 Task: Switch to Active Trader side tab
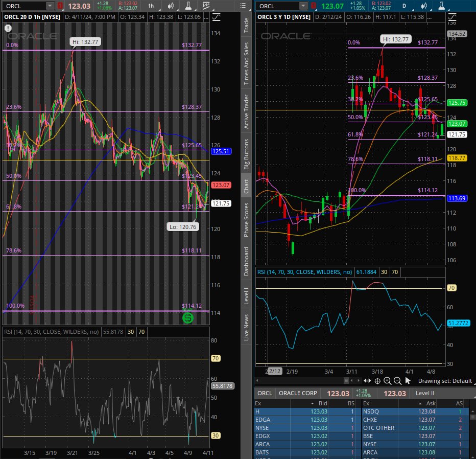(246, 111)
